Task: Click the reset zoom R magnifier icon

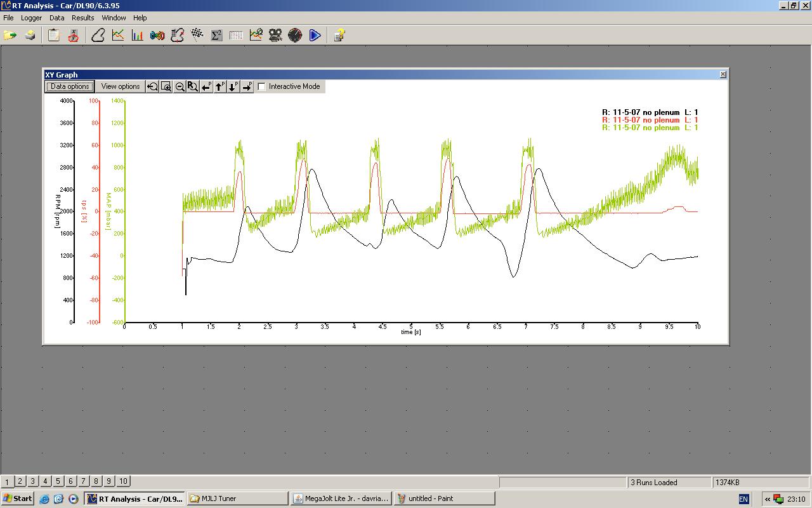Action: pyautogui.click(x=193, y=86)
